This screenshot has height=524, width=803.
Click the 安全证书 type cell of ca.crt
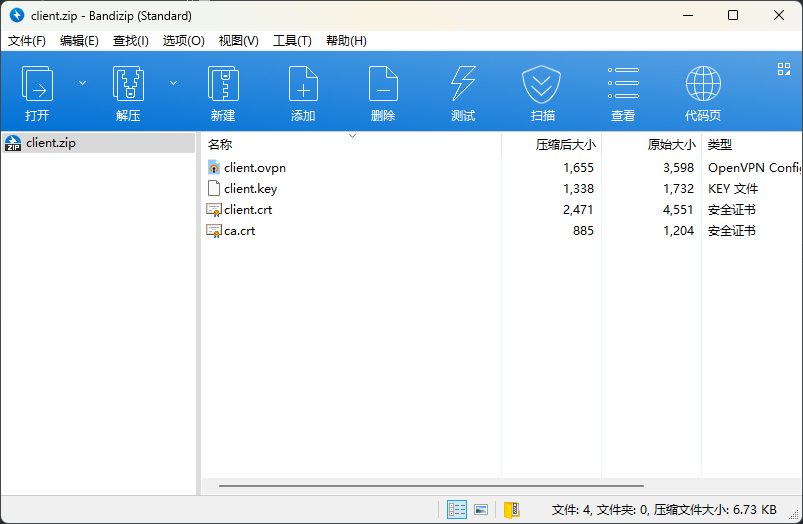tap(732, 231)
